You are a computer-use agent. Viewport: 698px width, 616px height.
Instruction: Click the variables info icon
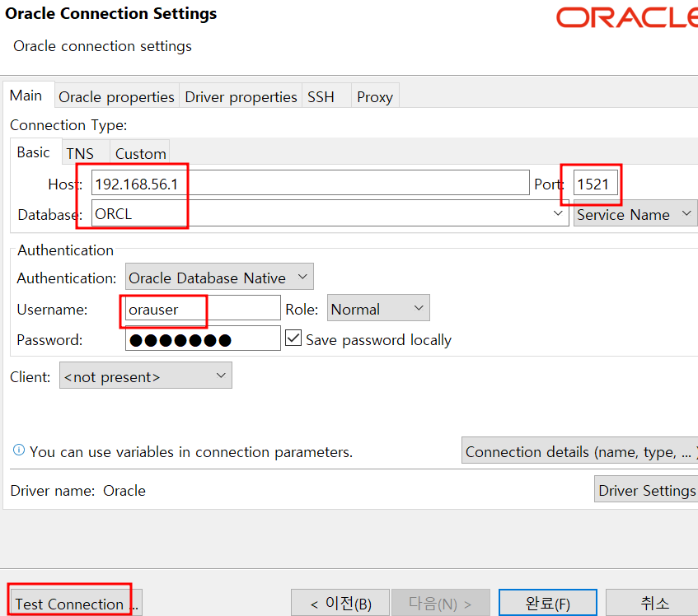pos(19,450)
